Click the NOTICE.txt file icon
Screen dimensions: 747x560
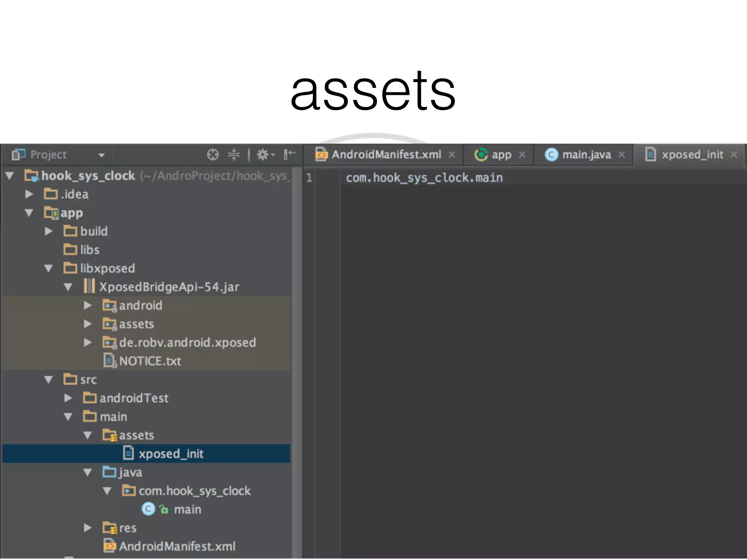(x=110, y=361)
